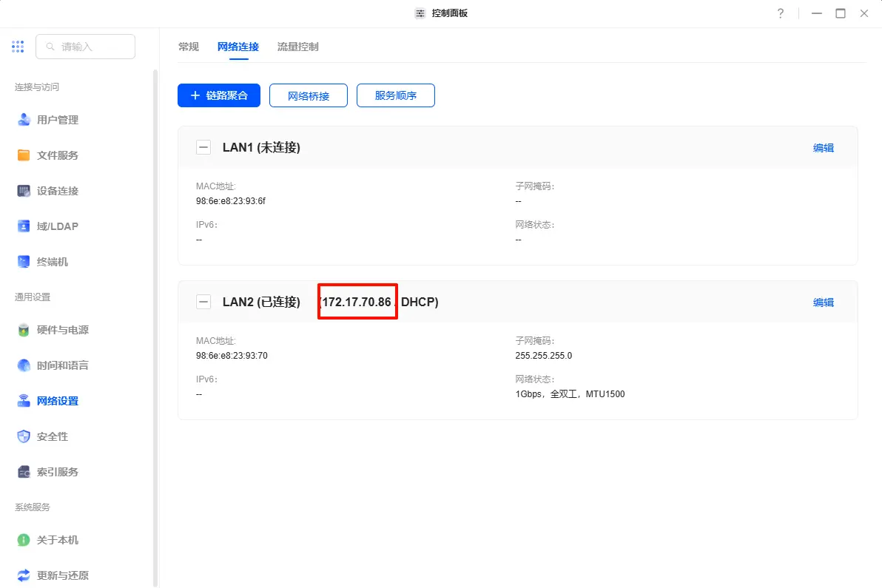Select the 文件服务 folder icon

coord(24,155)
